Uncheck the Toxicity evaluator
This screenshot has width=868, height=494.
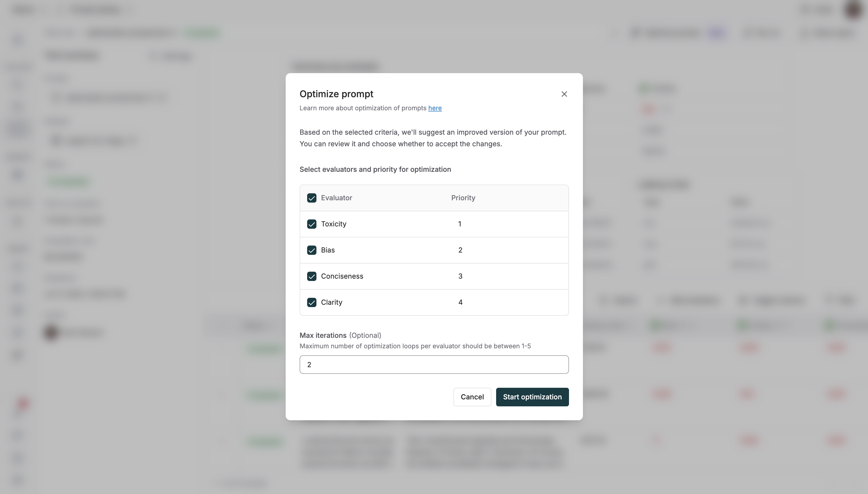click(311, 224)
